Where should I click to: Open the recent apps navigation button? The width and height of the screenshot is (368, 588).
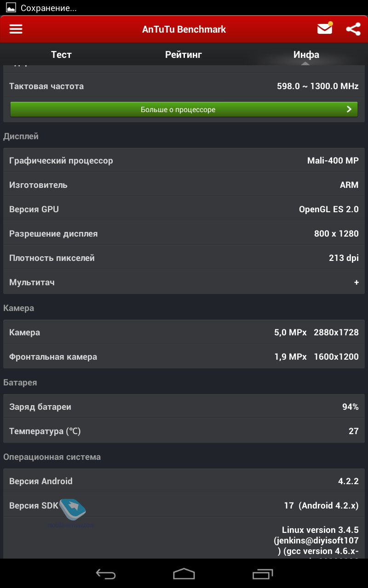[x=263, y=573]
